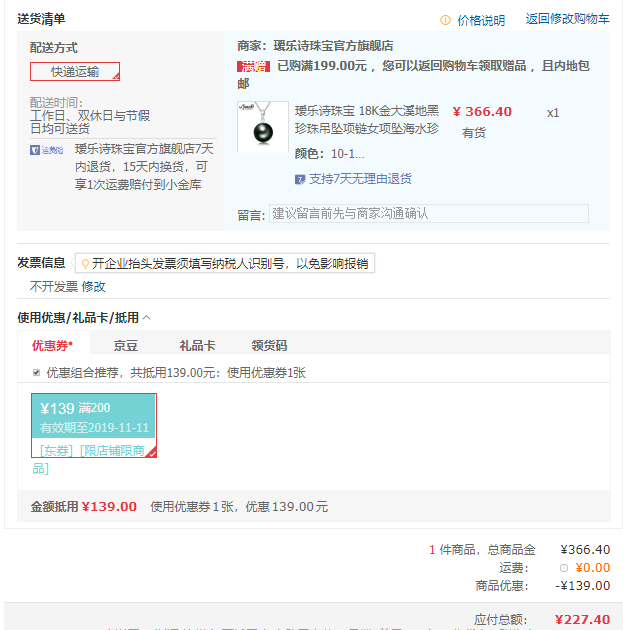This screenshot has height=630, width=623.
Task: Click the 运费险 shipping insurance icon
Action: point(47,150)
